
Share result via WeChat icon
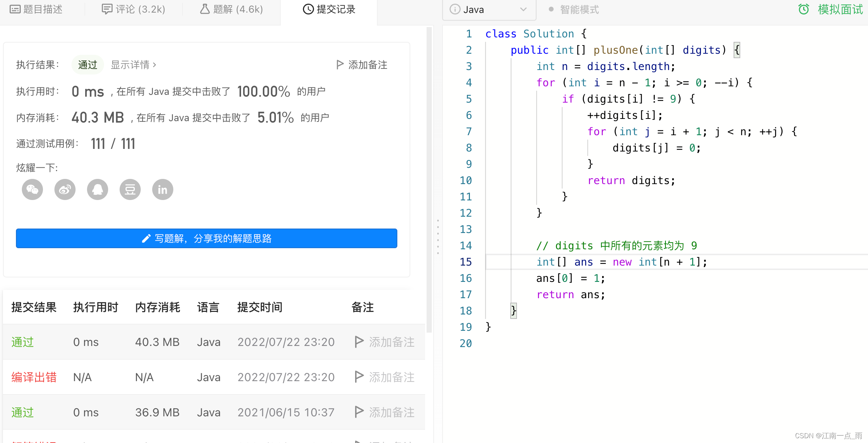[x=33, y=190]
